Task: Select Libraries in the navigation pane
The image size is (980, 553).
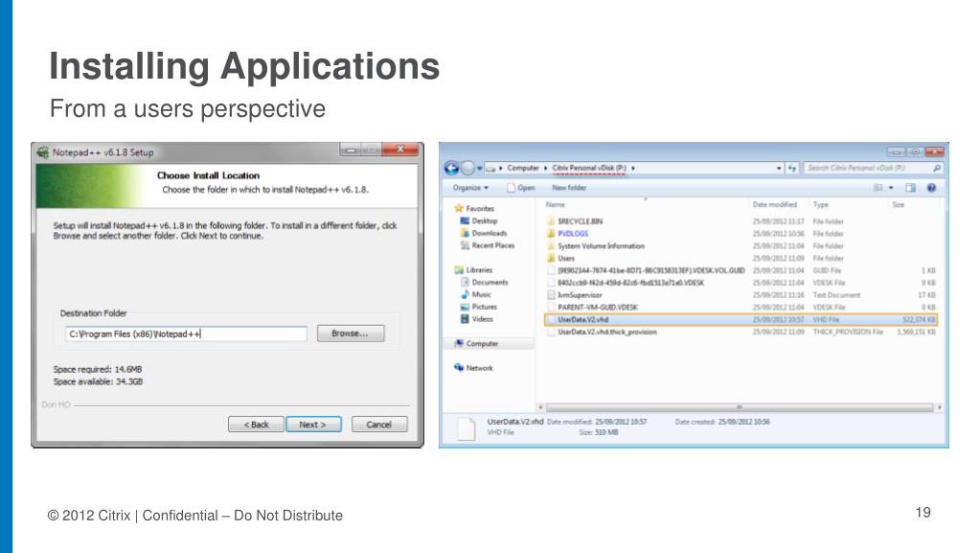Action: 474,269
